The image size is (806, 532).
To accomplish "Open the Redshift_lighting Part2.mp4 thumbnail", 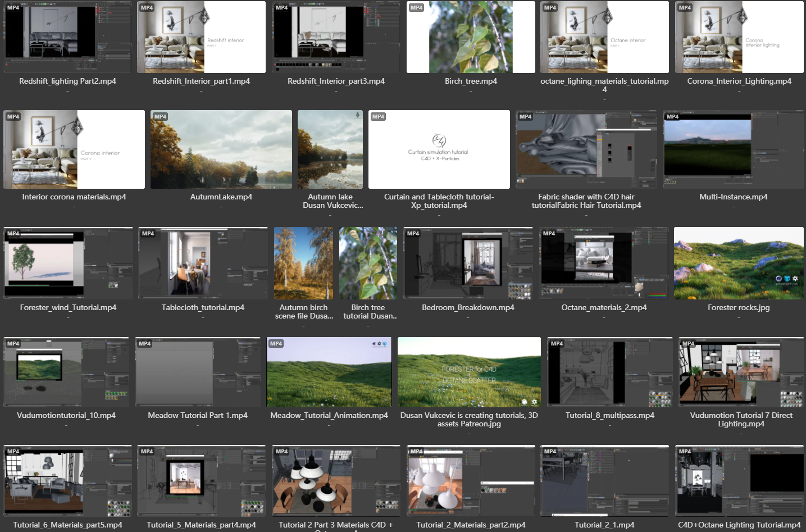I will tap(67, 37).
